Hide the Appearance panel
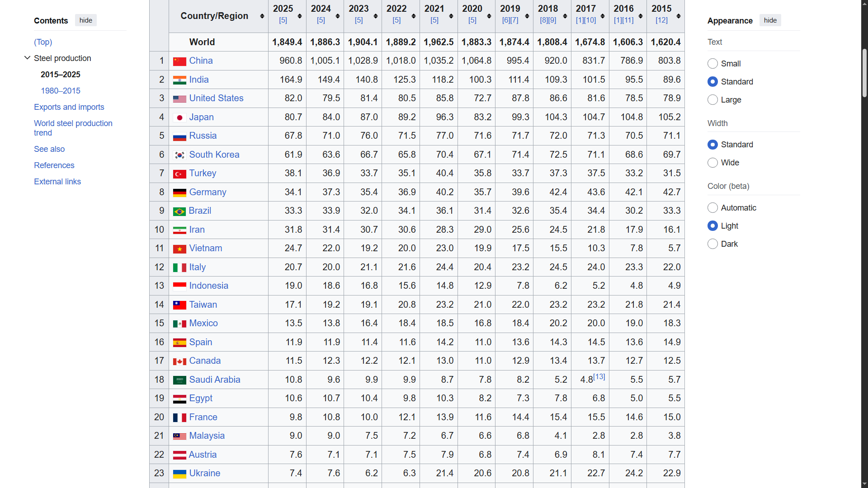Viewport: 868px width, 488px height. (770, 20)
